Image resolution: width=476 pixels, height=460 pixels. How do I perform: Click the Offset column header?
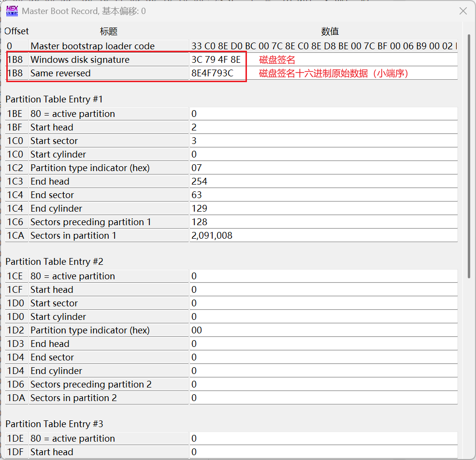[16, 31]
